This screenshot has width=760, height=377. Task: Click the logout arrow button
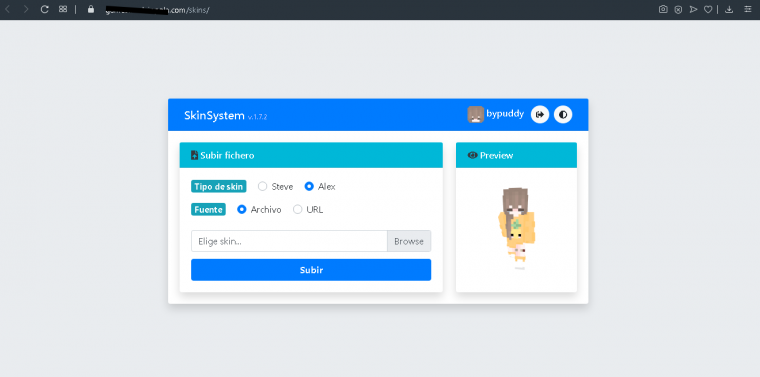pyautogui.click(x=540, y=115)
